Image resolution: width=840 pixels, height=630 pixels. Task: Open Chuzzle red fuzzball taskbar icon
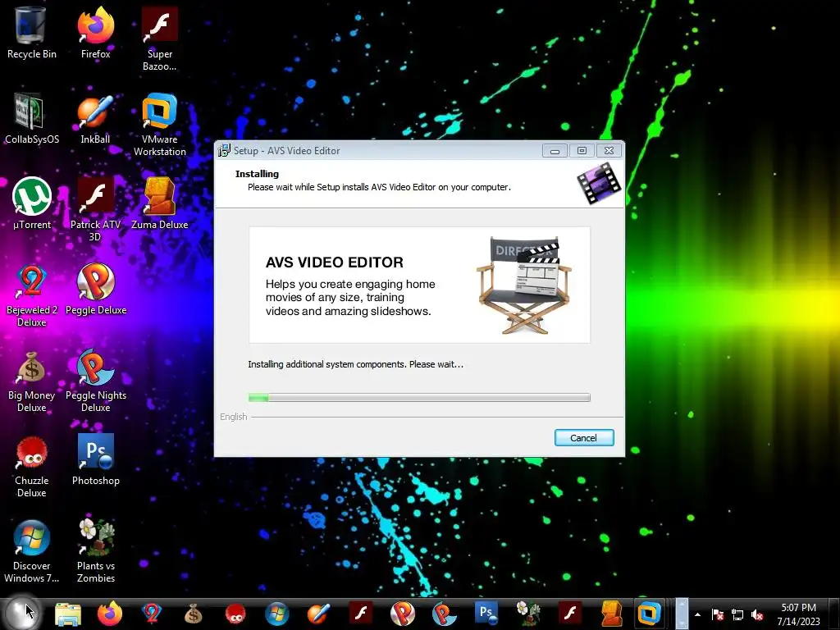[235, 614]
